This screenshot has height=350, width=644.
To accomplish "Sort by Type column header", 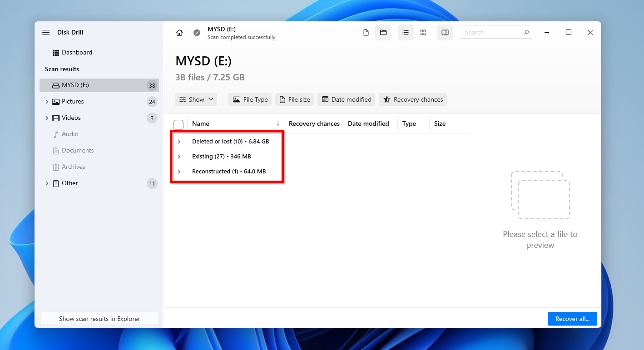I will (x=409, y=123).
